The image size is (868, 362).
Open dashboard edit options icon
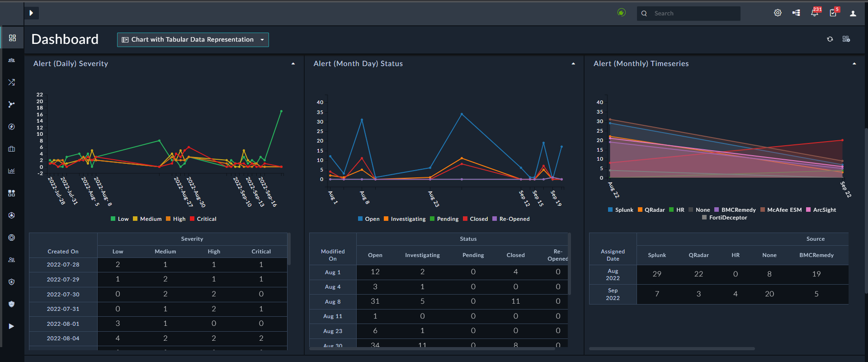(x=846, y=39)
